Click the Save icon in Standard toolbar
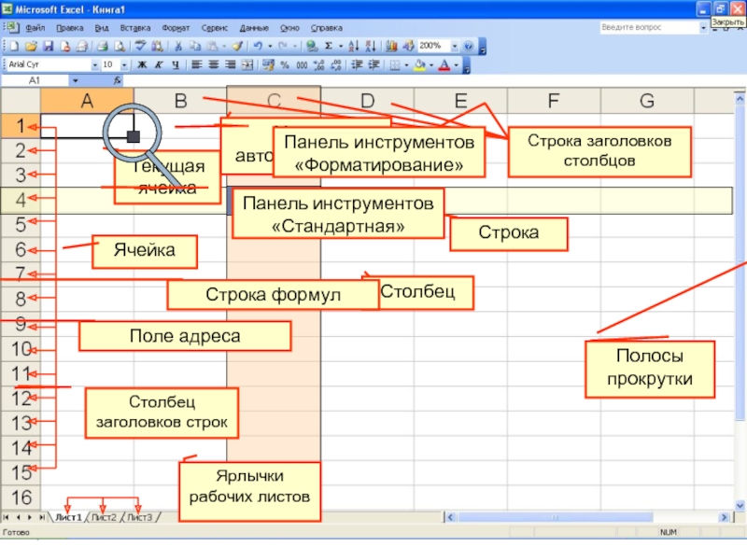This screenshot has height=560, width=747. [49, 46]
